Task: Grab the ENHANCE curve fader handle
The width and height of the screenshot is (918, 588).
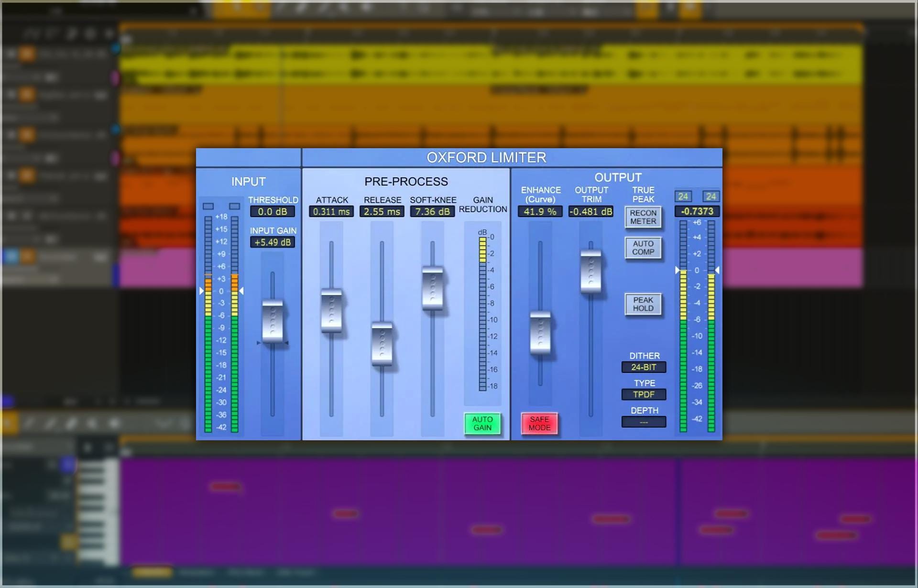Action: point(540,333)
